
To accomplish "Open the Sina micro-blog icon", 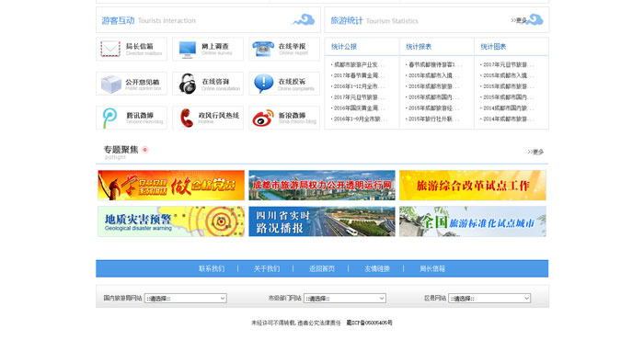I will click(x=263, y=119).
